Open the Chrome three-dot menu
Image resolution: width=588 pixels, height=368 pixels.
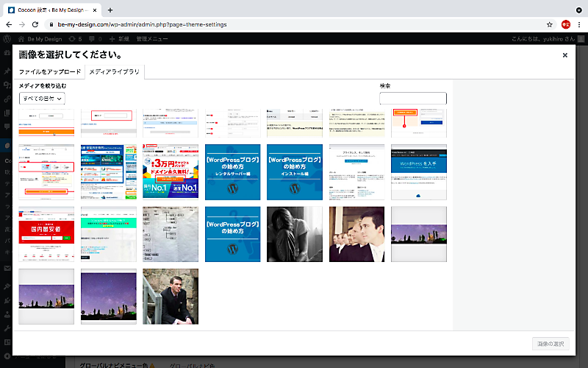(579, 24)
